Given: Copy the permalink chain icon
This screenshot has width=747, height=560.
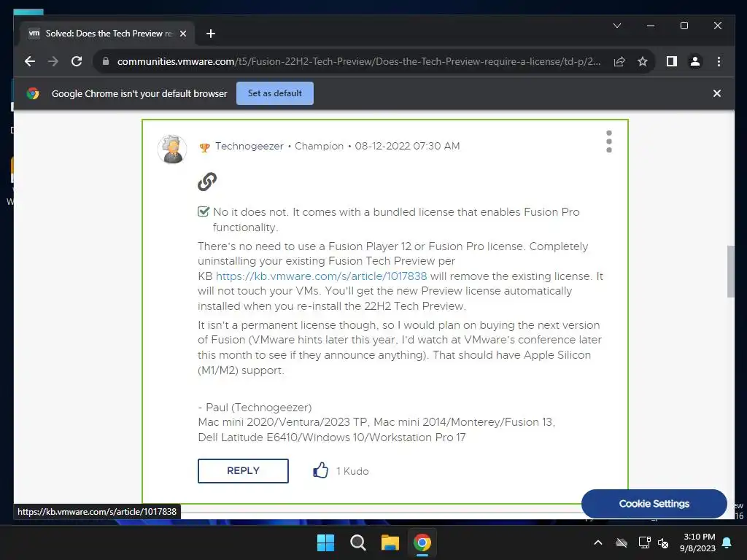Looking at the screenshot, I should 207,182.
